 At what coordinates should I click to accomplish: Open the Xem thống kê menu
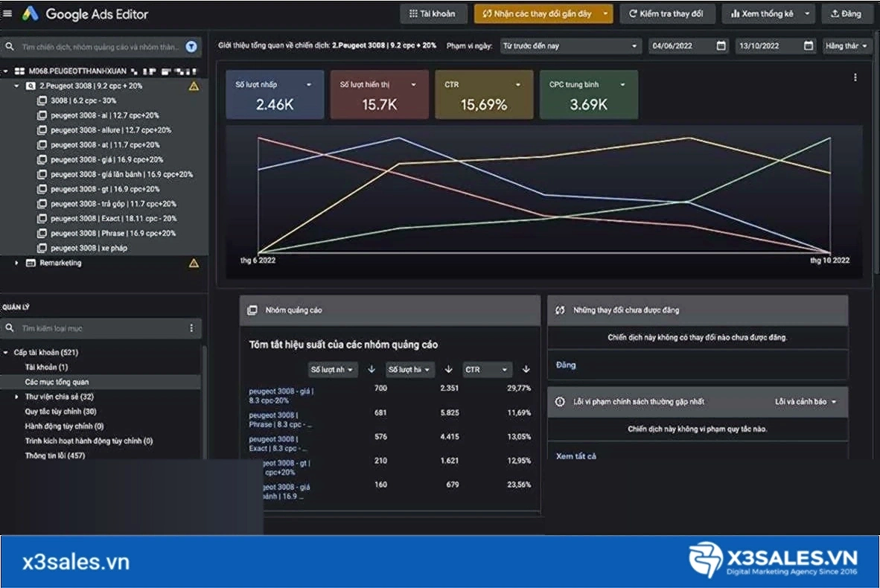(x=769, y=13)
